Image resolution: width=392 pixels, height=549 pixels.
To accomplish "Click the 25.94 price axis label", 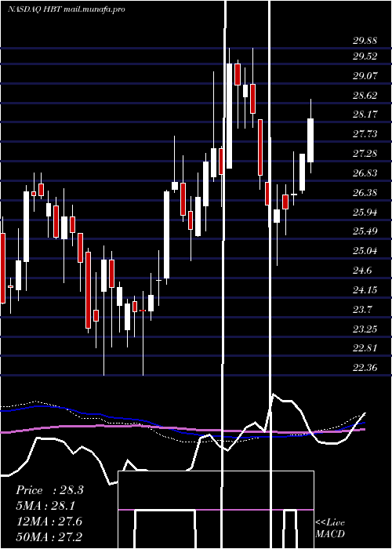I will pos(365,213).
